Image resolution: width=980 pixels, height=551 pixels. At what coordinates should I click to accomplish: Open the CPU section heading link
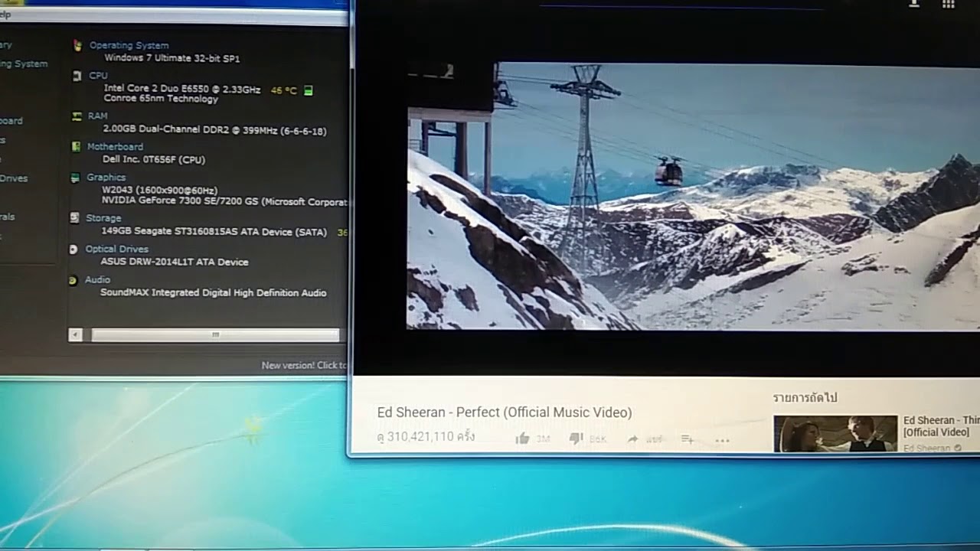(98, 76)
